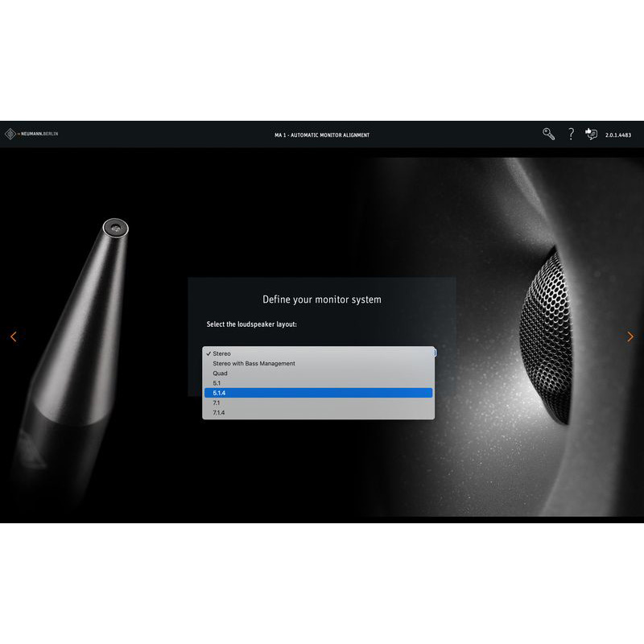The width and height of the screenshot is (644, 644).
Task: Select the Stereo layout option
Action: (318, 353)
